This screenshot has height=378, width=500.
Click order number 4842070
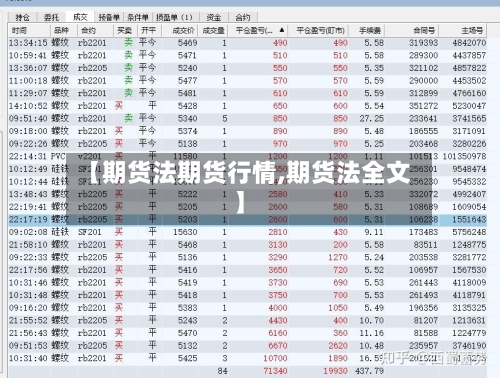[469, 43]
